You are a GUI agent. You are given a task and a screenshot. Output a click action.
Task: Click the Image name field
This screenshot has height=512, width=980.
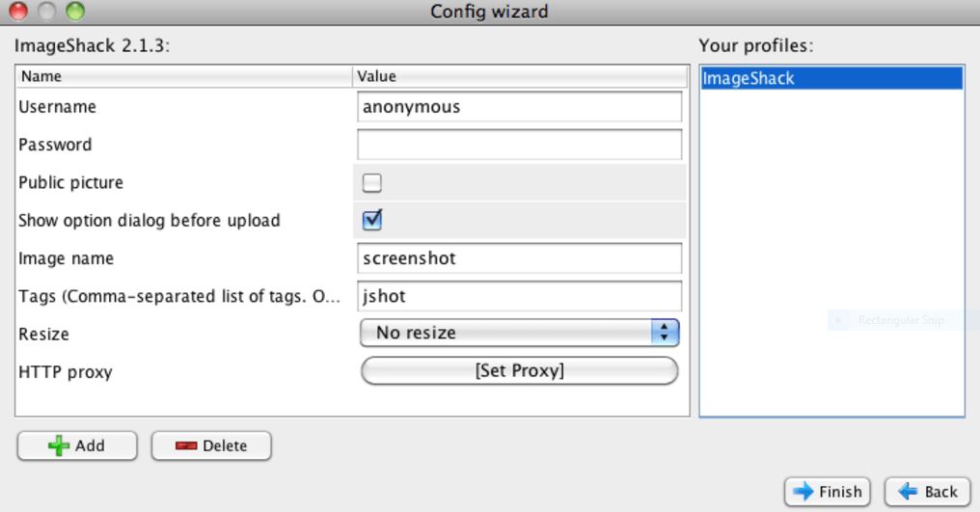[x=519, y=258]
